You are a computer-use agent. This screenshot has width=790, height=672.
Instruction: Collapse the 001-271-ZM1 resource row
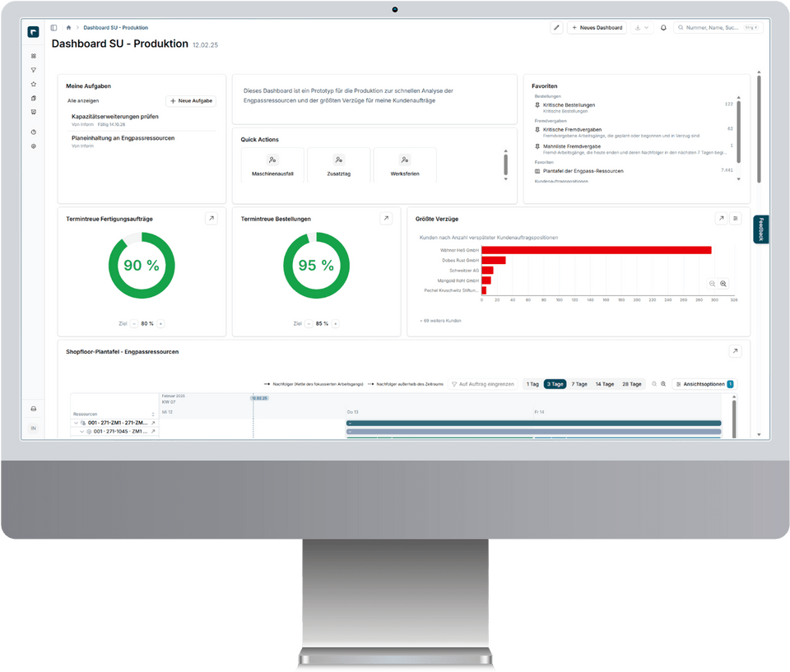pos(76,423)
